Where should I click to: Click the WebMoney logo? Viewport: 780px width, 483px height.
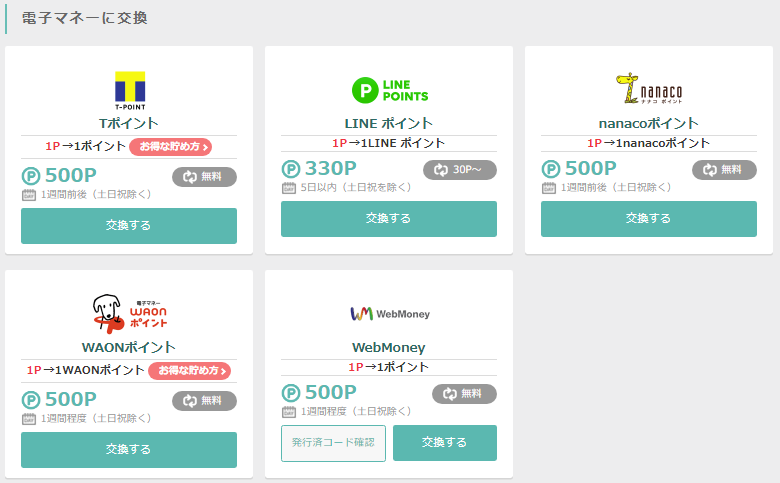coord(389,313)
